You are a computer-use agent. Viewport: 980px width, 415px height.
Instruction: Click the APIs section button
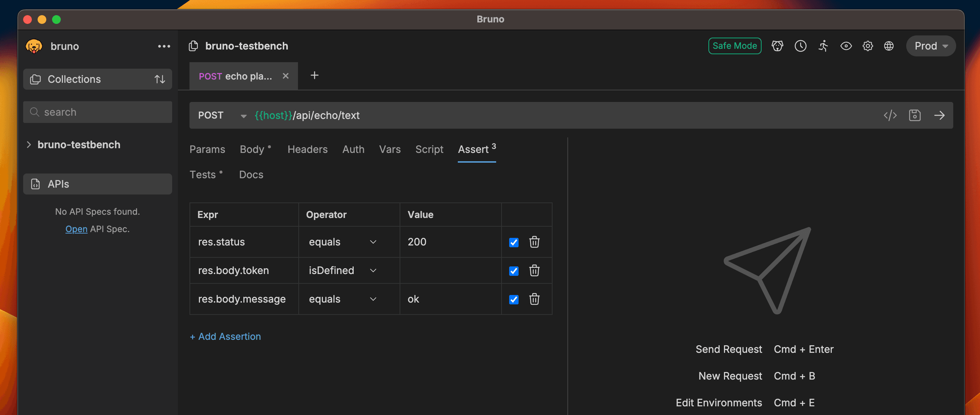click(97, 184)
